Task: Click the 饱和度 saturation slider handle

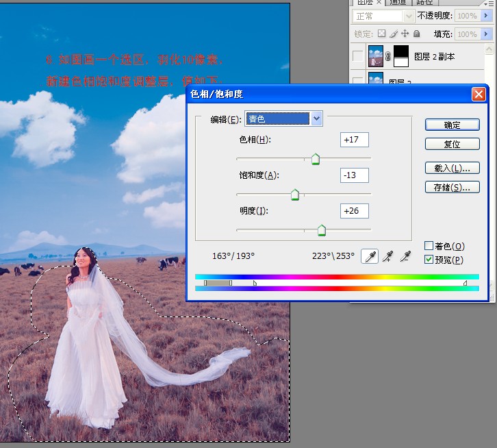Action: (x=295, y=195)
